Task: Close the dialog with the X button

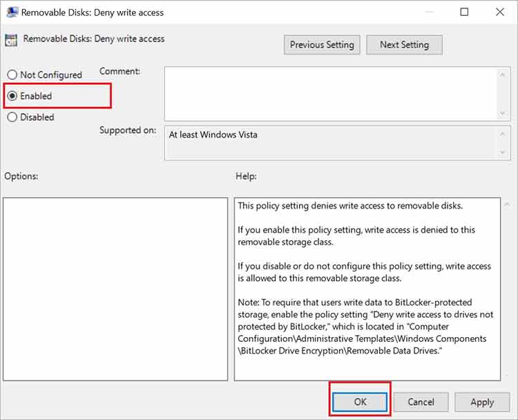Action: pos(500,12)
